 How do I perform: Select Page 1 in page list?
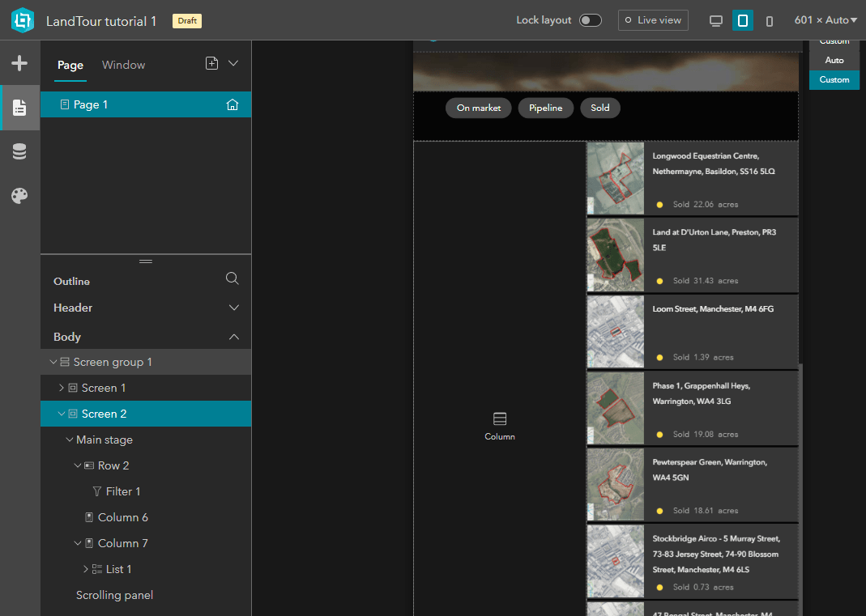146,104
